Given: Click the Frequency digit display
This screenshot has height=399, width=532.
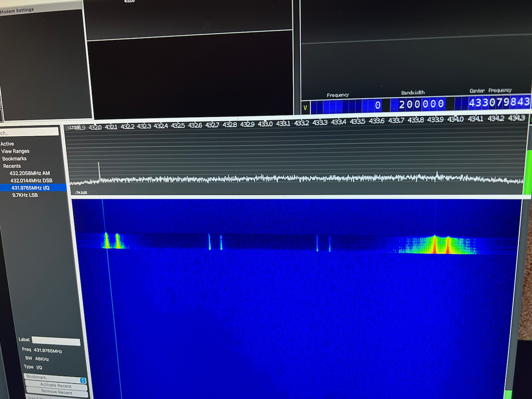Looking at the screenshot, I should coord(347,106).
